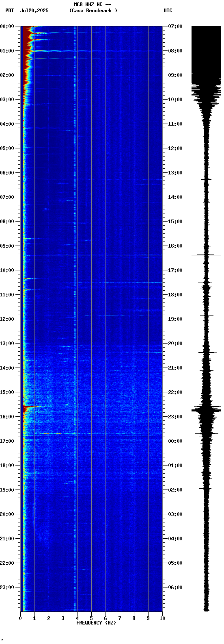Click the 09:00 PDT time tick label
This screenshot has height=644, width=224.
point(7,246)
